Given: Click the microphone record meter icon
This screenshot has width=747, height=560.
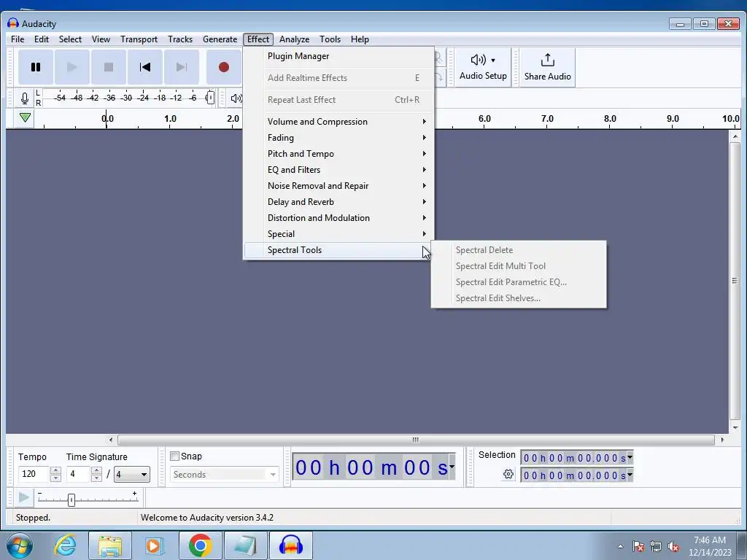Looking at the screenshot, I should pyautogui.click(x=25, y=98).
